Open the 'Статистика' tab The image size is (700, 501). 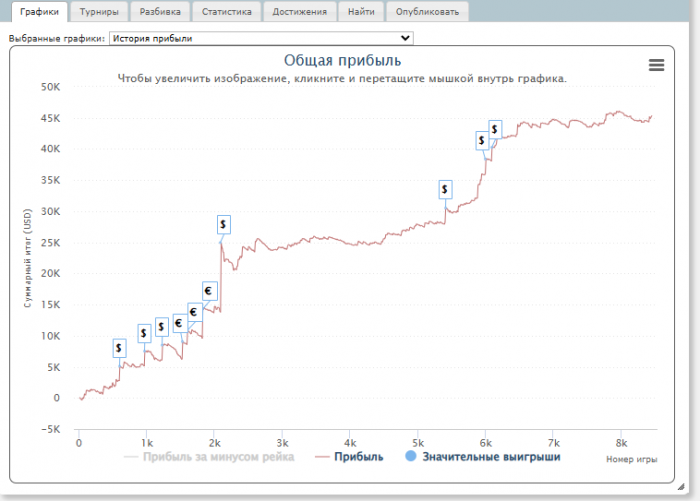point(227,12)
